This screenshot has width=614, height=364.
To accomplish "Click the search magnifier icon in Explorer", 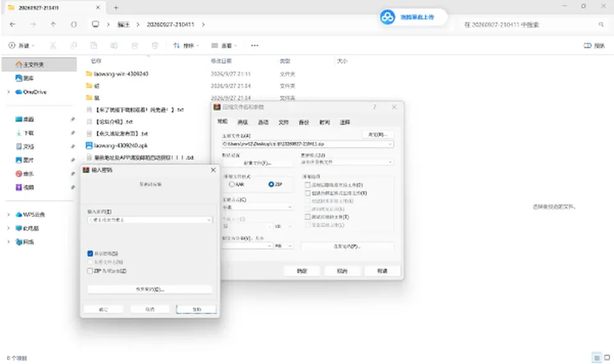I will [601, 25].
